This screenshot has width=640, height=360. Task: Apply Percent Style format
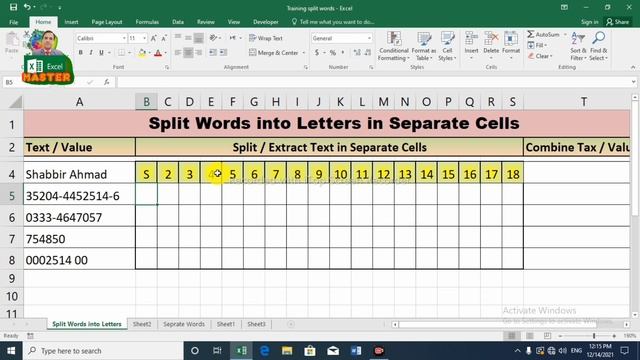[x=333, y=53]
